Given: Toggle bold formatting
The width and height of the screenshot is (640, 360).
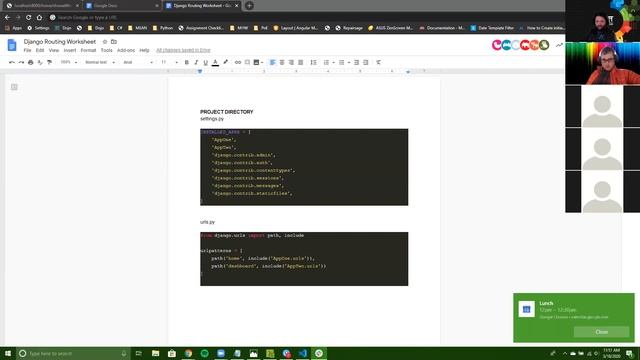Looking at the screenshot, I should point(187,62).
